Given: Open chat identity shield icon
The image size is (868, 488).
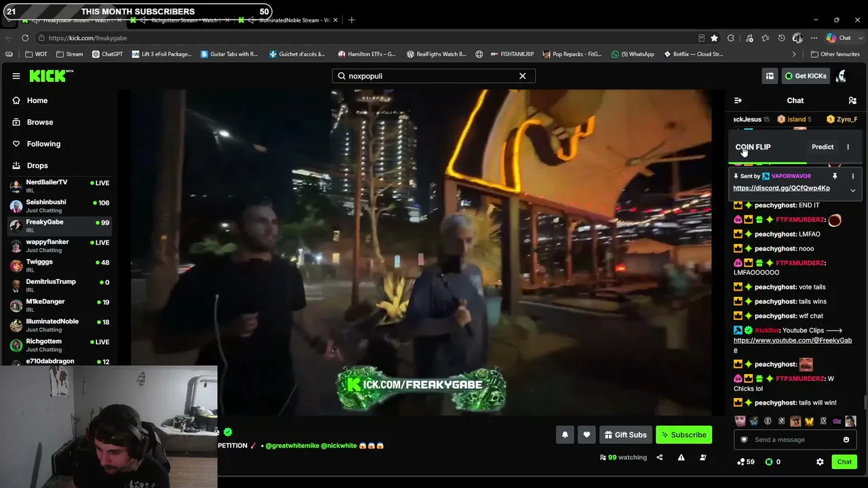Looking at the screenshot, I should [x=744, y=440].
